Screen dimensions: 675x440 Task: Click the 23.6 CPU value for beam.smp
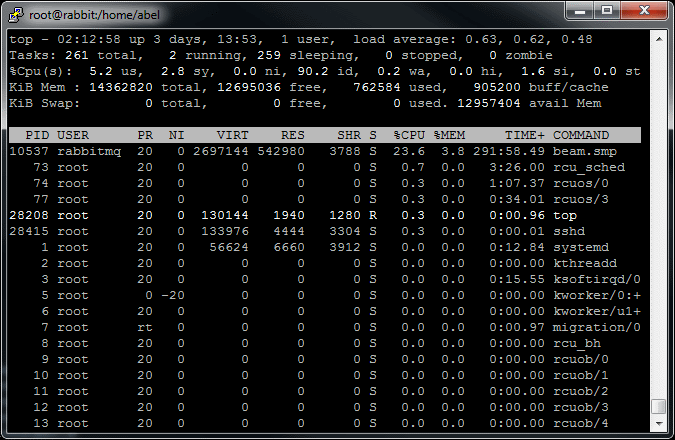[x=409, y=151]
